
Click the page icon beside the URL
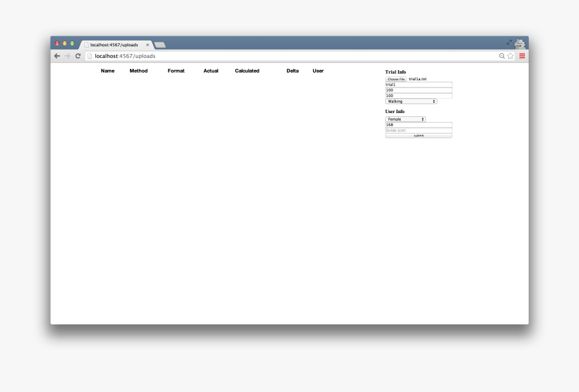[x=90, y=56]
